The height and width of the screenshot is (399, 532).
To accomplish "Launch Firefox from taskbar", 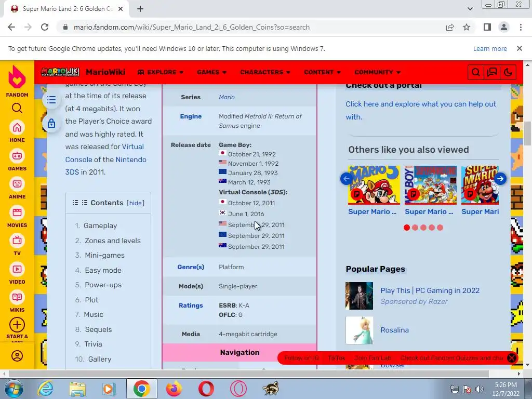I will click(x=174, y=389).
